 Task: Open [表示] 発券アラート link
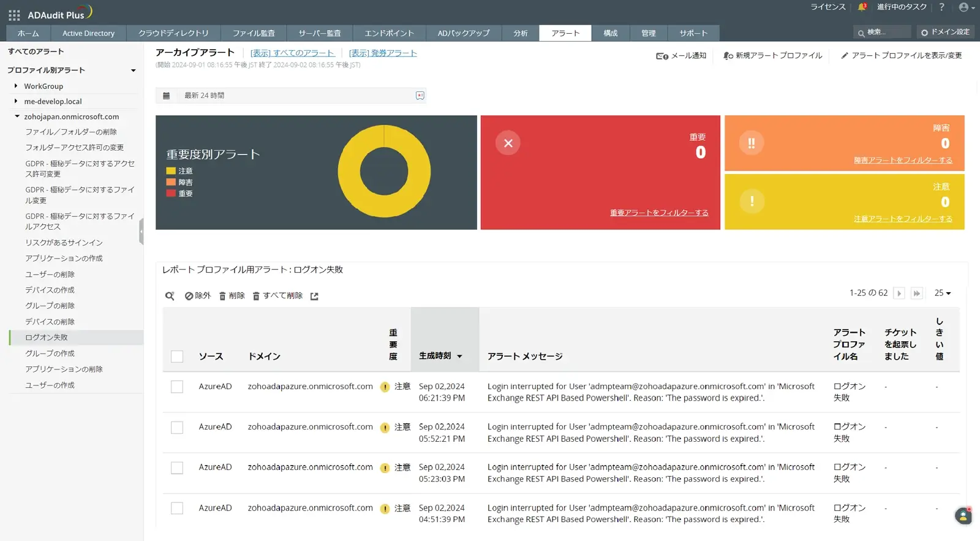pos(383,53)
